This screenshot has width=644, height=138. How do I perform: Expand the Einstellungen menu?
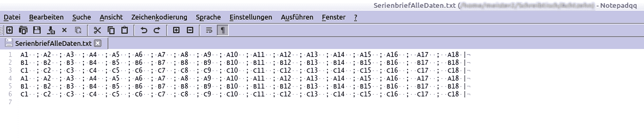pos(251,17)
